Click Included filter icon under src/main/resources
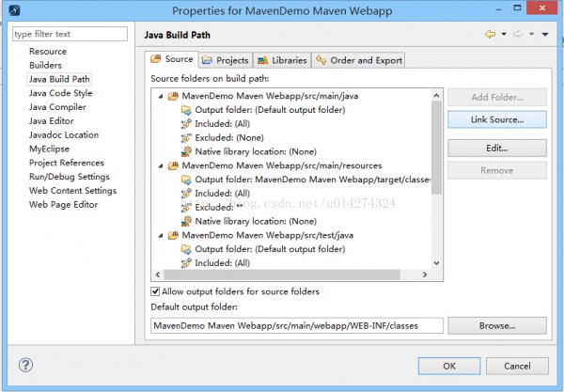Viewport: 564px width, 392px height. point(186,194)
